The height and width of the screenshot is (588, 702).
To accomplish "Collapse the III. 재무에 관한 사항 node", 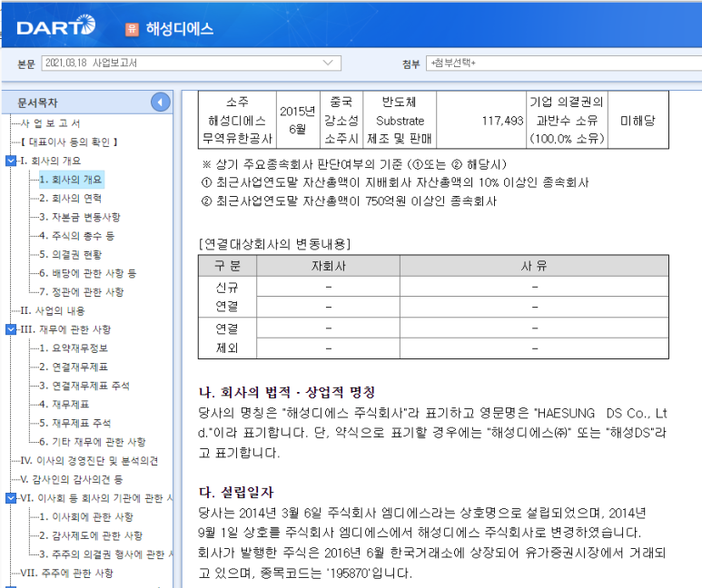I will [x=11, y=329].
